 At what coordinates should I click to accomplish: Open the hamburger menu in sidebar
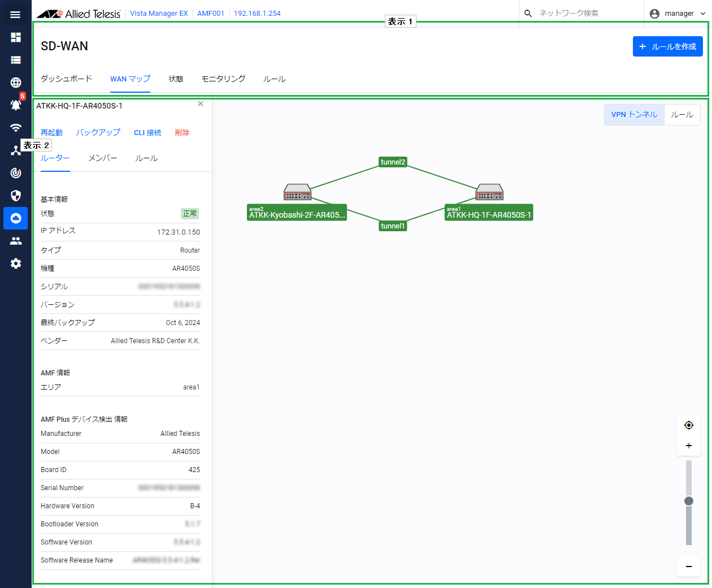pyautogui.click(x=15, y=15)
